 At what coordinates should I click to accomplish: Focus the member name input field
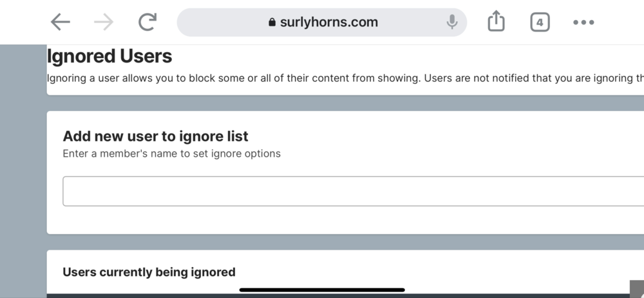pos(348,191)
